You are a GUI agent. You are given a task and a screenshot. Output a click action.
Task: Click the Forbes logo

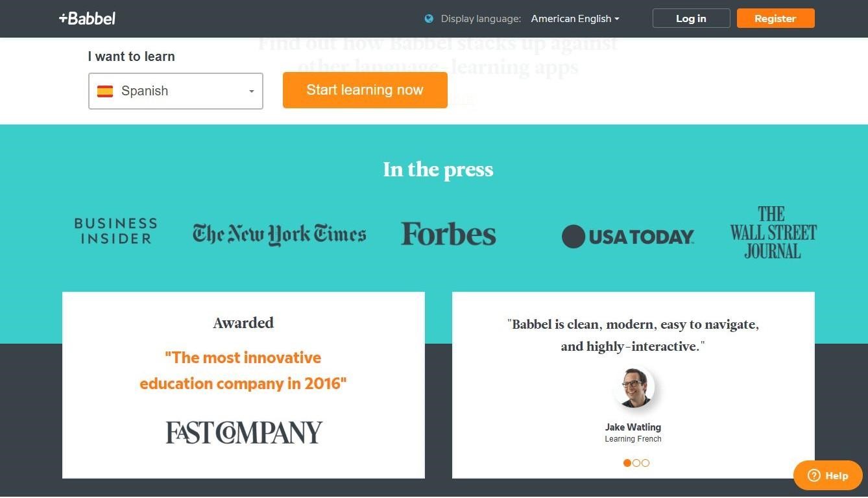pos(448,234)
